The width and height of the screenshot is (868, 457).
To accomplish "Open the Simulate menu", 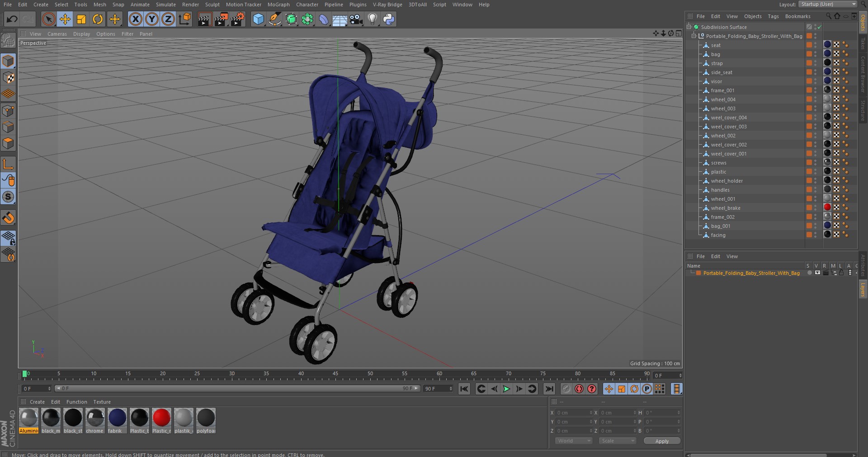I will (166, 5).
